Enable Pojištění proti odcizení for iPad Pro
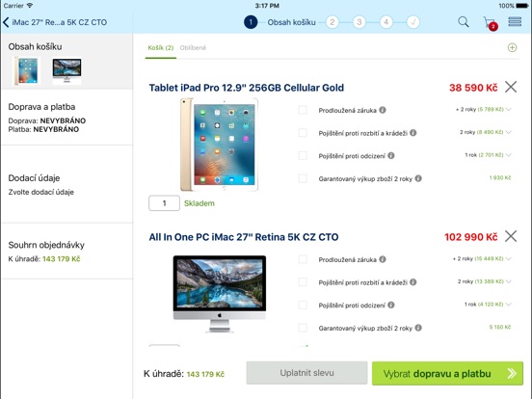The width and height of the screenshot is (532, 399). click(x=303, y=155)
